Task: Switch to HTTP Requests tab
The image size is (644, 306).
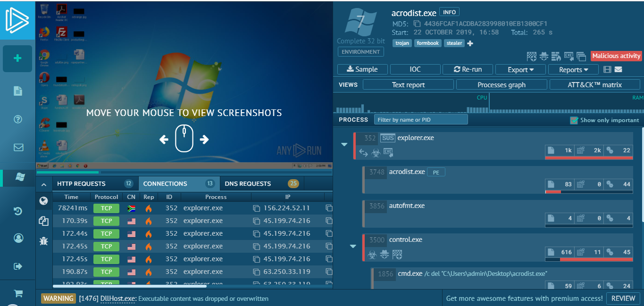Action: [x=95, y=183]
